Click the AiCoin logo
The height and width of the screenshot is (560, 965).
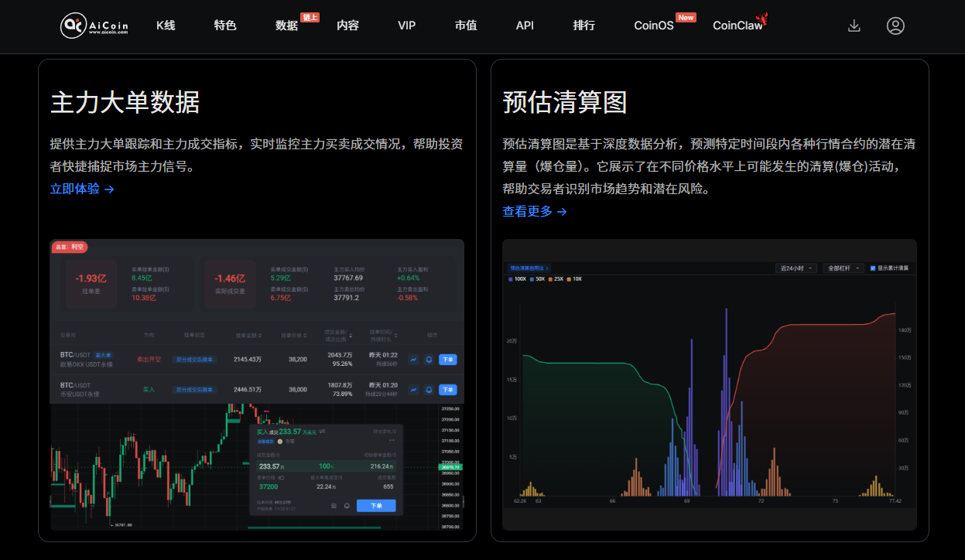(x=91, y=26)
